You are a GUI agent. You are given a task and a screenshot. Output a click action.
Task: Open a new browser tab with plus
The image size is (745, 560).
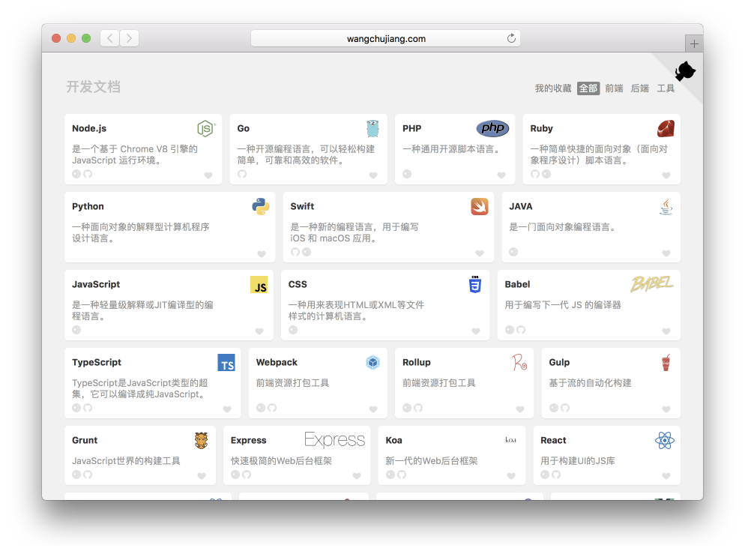click(x=694, y=43)
